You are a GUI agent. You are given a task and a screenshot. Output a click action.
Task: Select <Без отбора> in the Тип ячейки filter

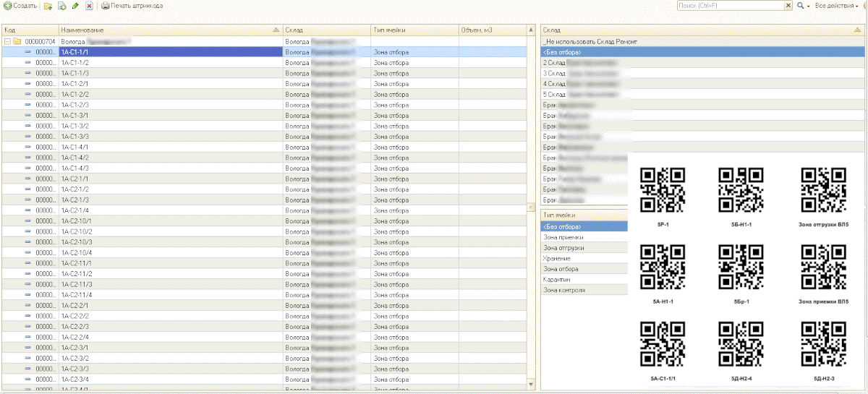tap(584, 226)
